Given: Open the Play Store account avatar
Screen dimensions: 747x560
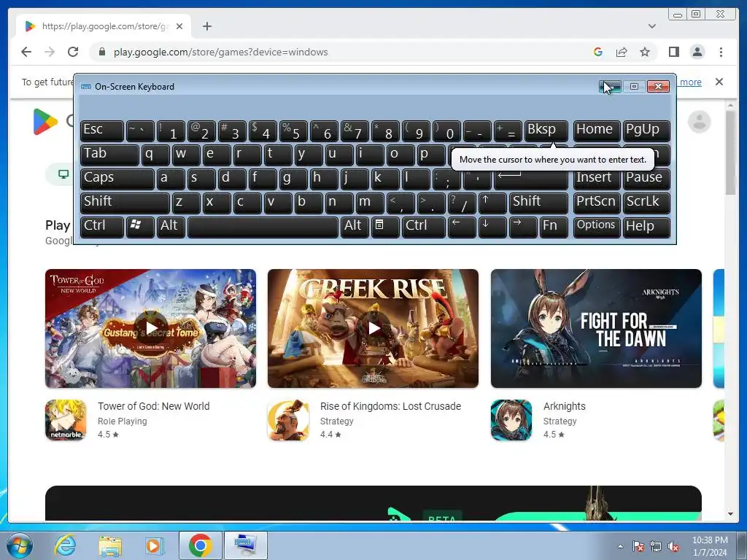Looking at the screenshot, I should coord(699,122).
